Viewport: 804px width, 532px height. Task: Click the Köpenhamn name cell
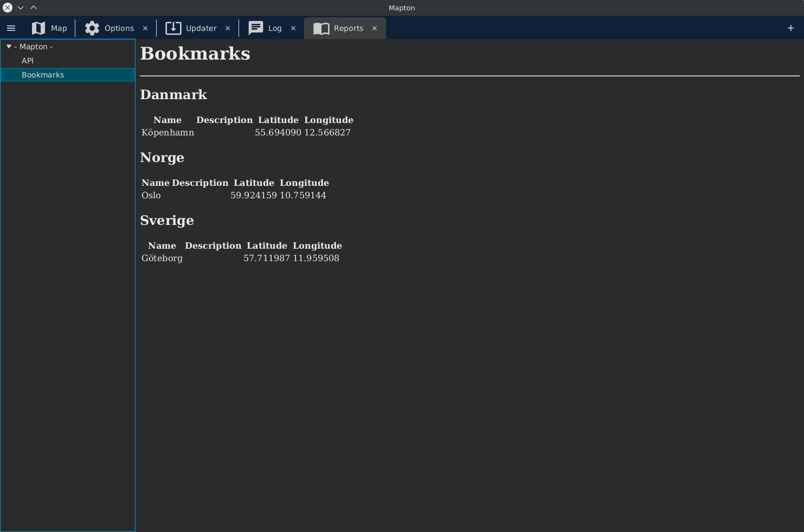tap(168, 132)
